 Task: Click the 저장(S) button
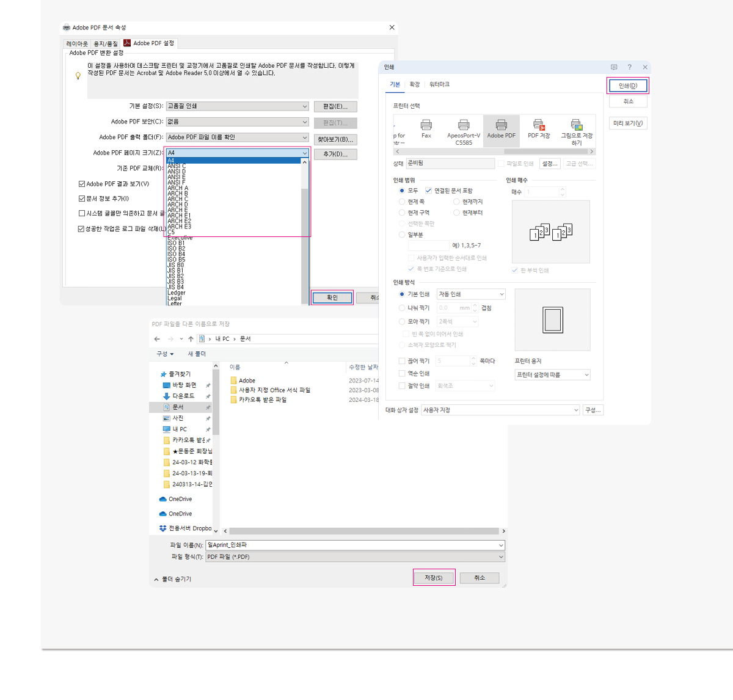point(434,578)
